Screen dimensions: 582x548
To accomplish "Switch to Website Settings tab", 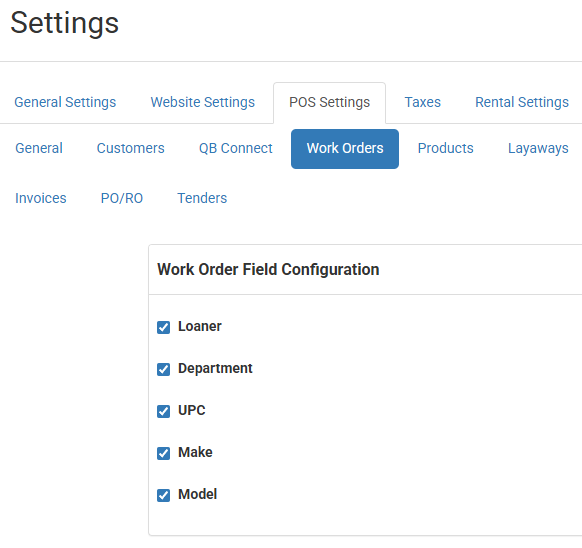I will [x=203, y=102].
